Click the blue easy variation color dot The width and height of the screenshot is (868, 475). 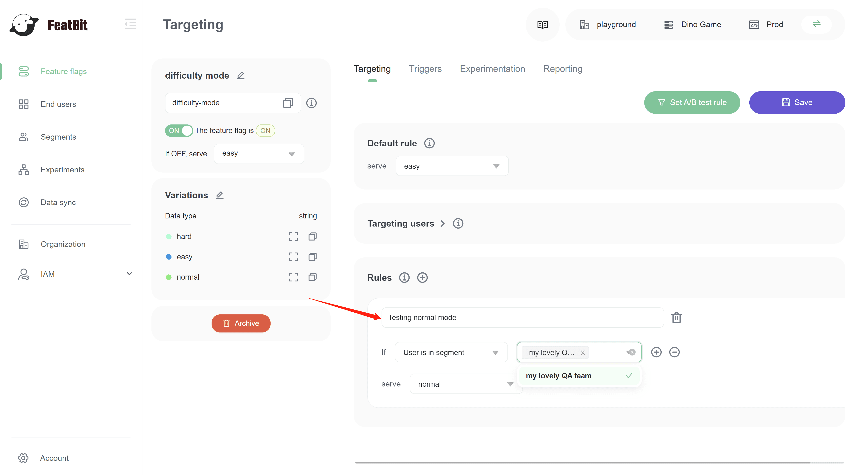coord(169,257)
